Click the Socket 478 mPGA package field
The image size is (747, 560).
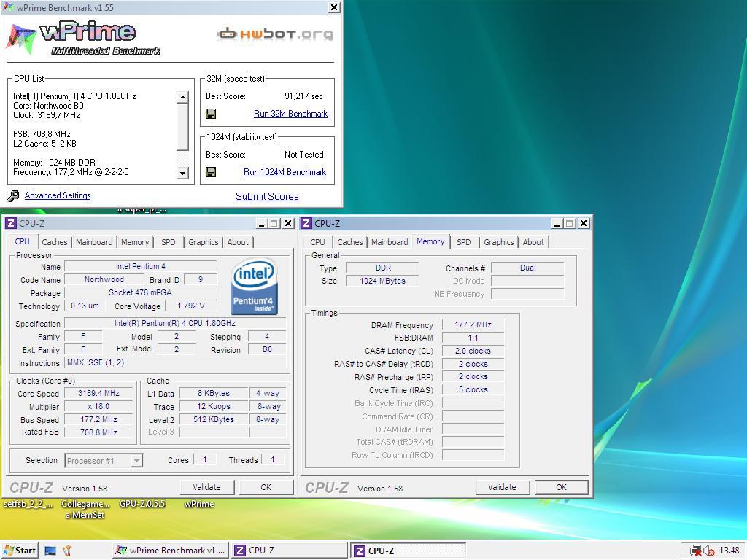point(141,293)
